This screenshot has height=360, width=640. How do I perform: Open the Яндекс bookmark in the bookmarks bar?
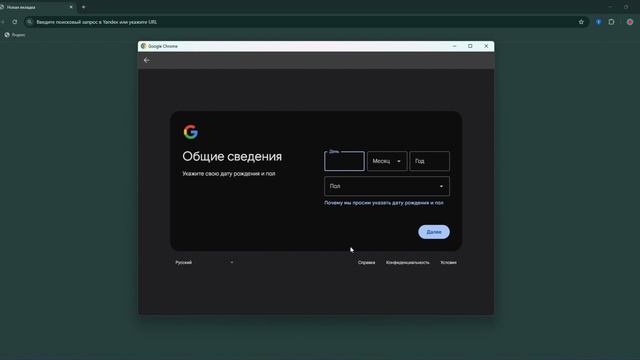point(15,35)
